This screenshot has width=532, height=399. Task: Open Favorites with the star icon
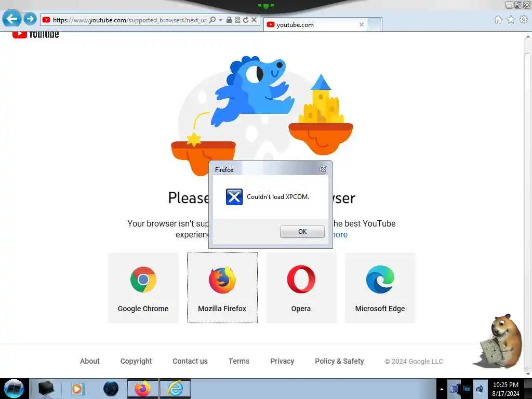click(511, 20)
